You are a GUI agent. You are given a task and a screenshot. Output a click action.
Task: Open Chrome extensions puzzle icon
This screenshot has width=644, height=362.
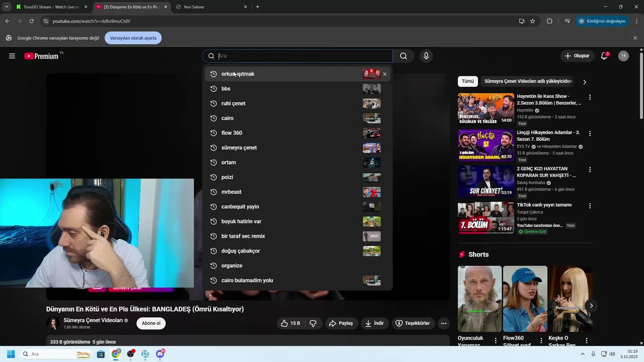[549, 21]
